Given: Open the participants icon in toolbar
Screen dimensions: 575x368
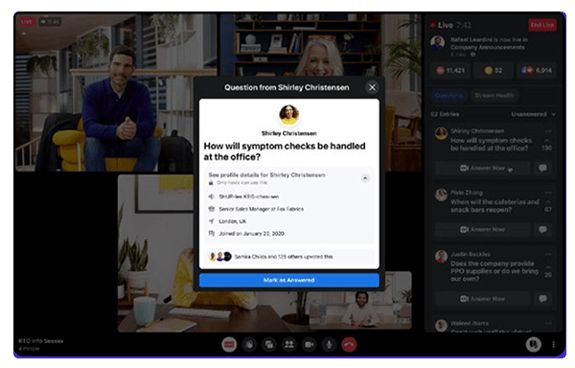Looking at the screenshot, I should tap(289, 345).
